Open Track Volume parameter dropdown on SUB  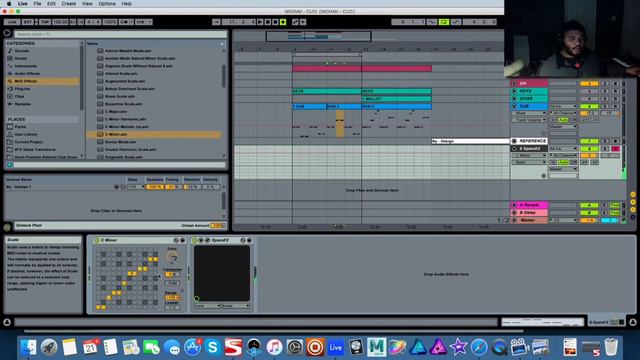(529, 120)
